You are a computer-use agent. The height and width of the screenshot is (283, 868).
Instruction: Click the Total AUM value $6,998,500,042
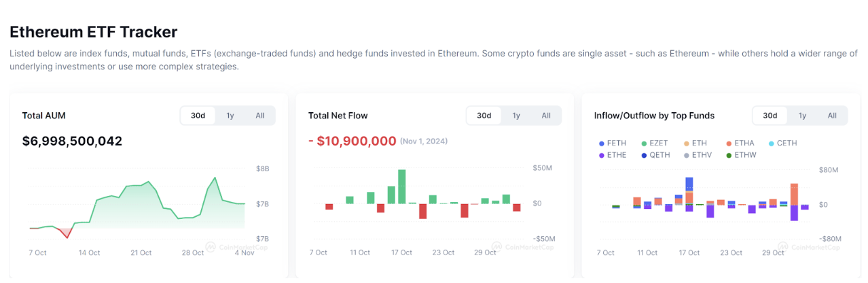pos(72,141)
